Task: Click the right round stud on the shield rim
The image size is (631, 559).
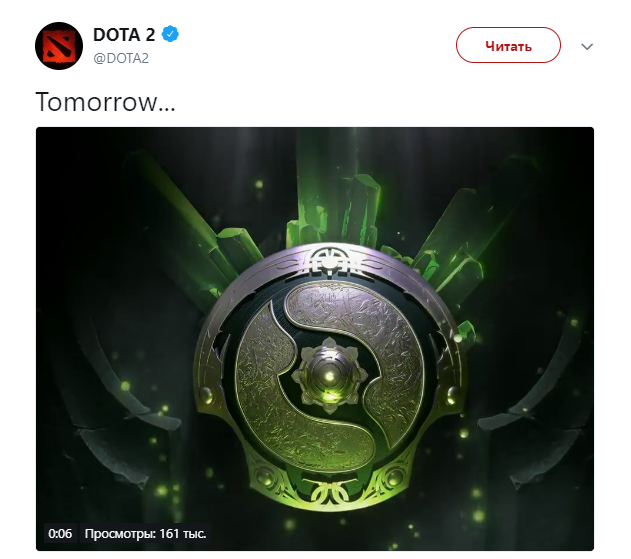Action: click(453, 394)
